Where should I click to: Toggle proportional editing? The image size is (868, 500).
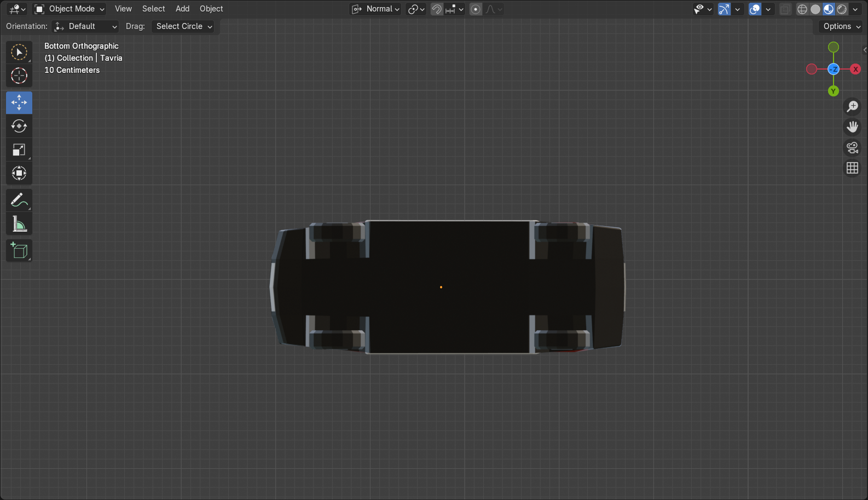pyautogui.click(x=476, y=9)
